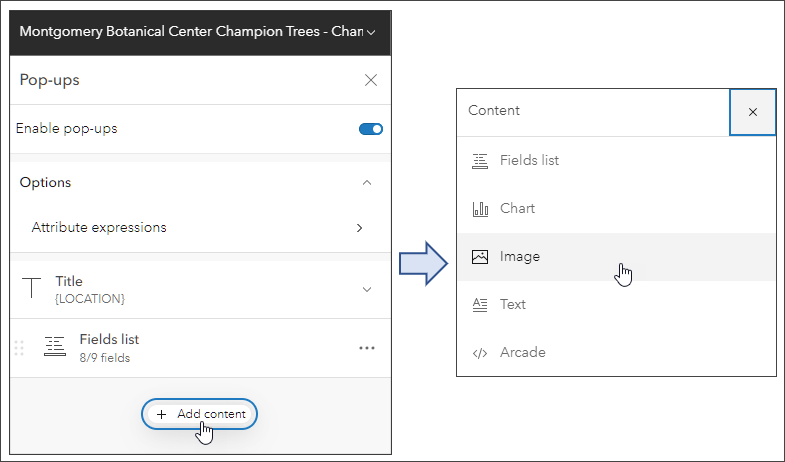Click the Text content icon
The width and height of the screenshot is (785, 462).
480,305
